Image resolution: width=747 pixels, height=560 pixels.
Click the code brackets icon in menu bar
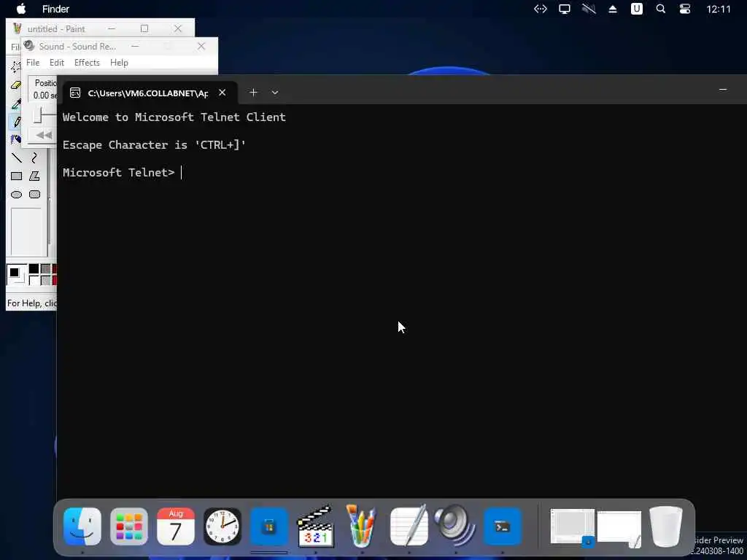541,9
